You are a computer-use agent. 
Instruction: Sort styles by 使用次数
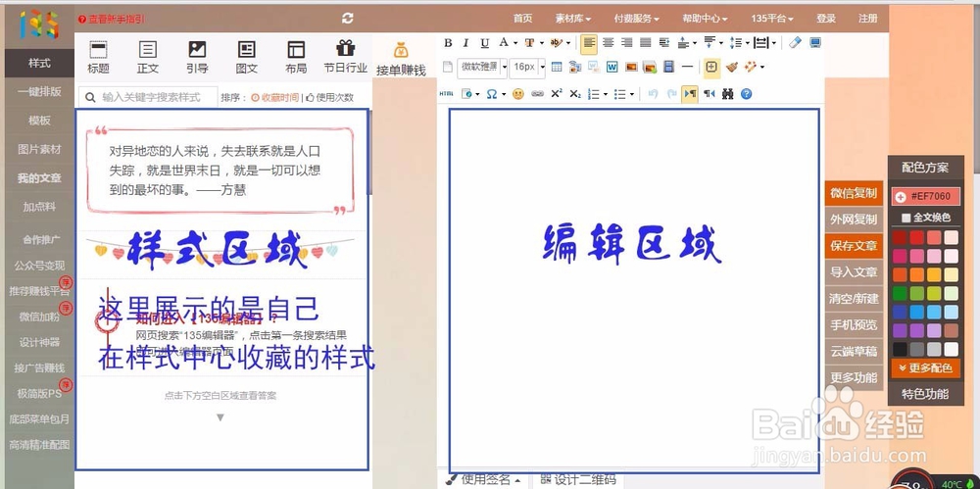329,98
